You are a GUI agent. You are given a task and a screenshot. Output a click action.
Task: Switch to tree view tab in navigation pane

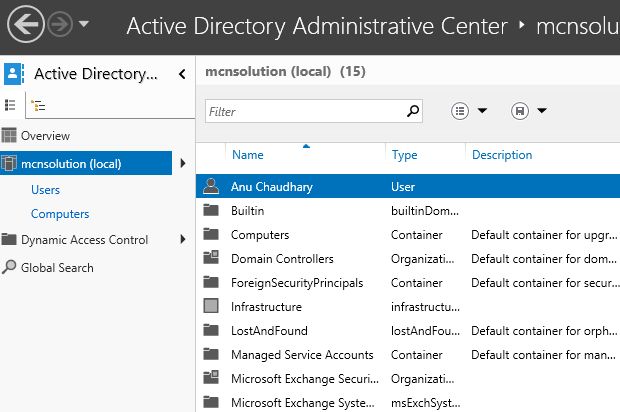(38, 104)
